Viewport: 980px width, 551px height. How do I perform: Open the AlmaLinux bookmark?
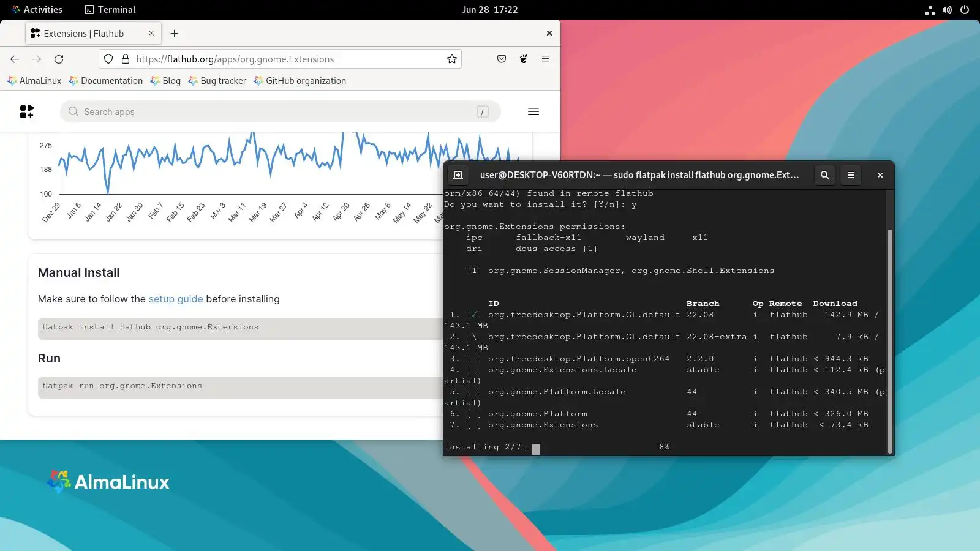pos(34,81)
